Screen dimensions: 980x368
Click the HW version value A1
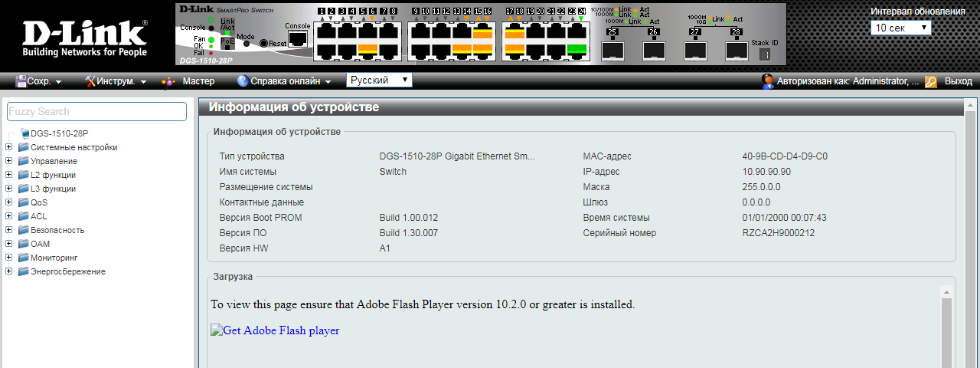tap(385, 248)
